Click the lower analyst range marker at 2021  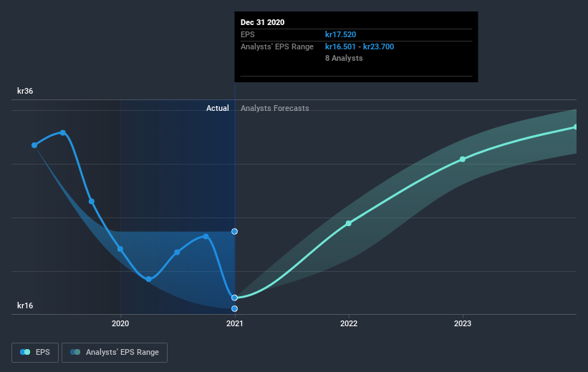[x=234, y=309]
